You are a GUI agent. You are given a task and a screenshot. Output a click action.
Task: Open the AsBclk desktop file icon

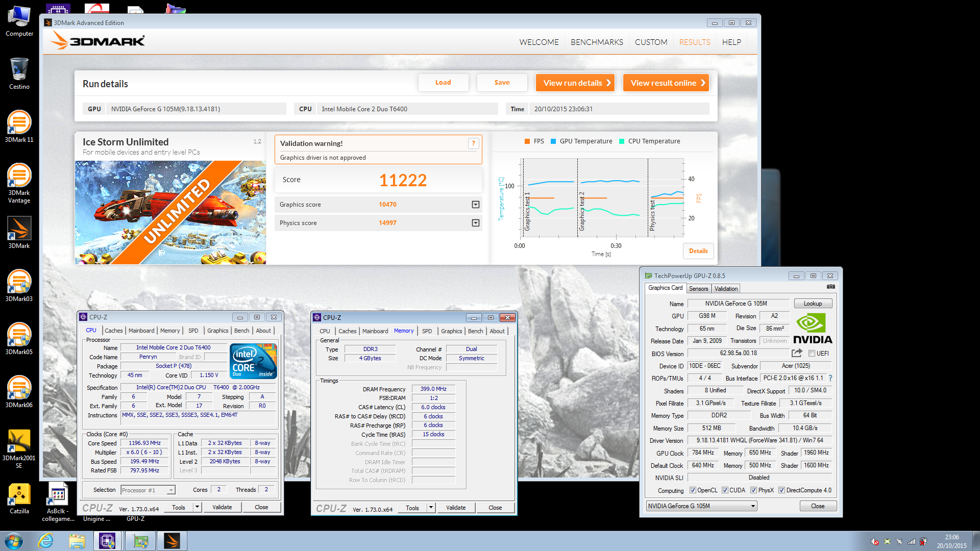[58, 502]
